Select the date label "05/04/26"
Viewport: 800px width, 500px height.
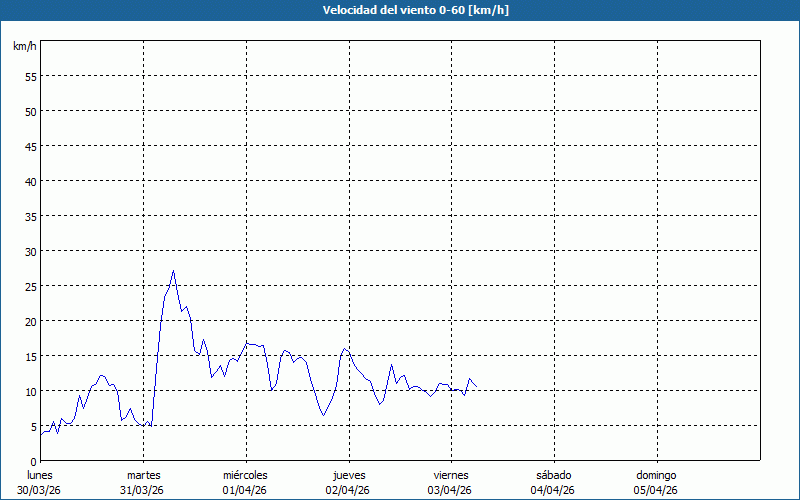(x=656, y=490)
